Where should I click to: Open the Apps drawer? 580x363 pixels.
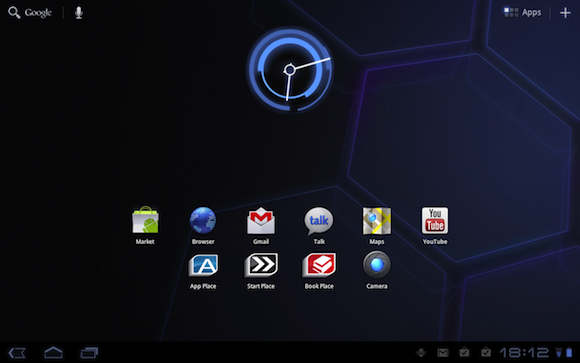coord(522,13)
